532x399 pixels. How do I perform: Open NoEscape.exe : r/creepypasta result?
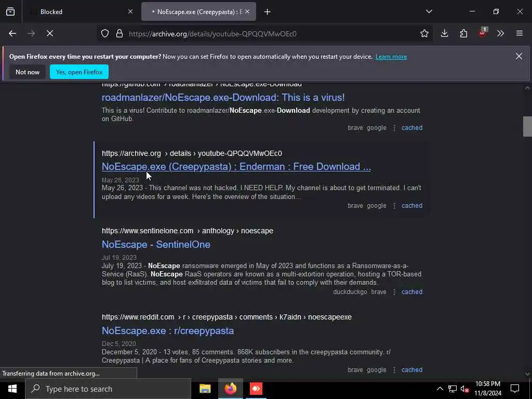[168, 330]
